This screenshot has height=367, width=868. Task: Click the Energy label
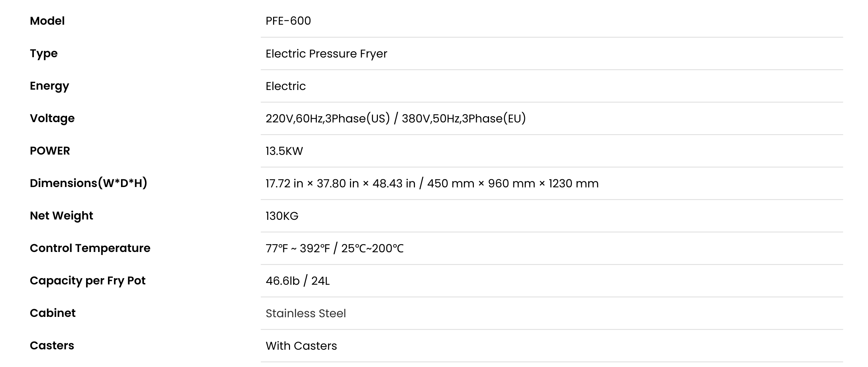pyautogui.click(x=49, y=86)
